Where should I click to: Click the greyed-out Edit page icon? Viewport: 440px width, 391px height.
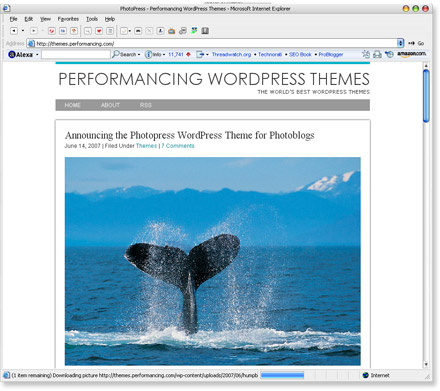click(x=149, y=31)
